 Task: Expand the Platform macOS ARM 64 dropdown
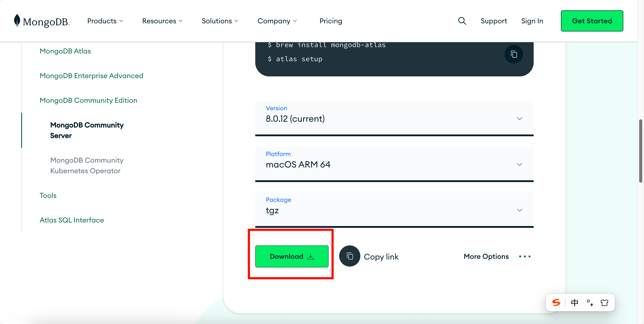(394, 164)
